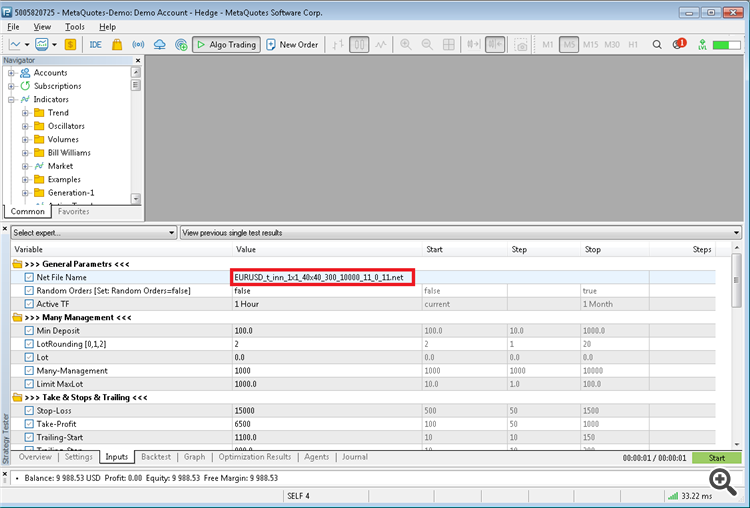Screen dimensions: 750x508
Task: Open the search magnifier in toolbar
Action: pyautogui.click(x=657, y=45)
